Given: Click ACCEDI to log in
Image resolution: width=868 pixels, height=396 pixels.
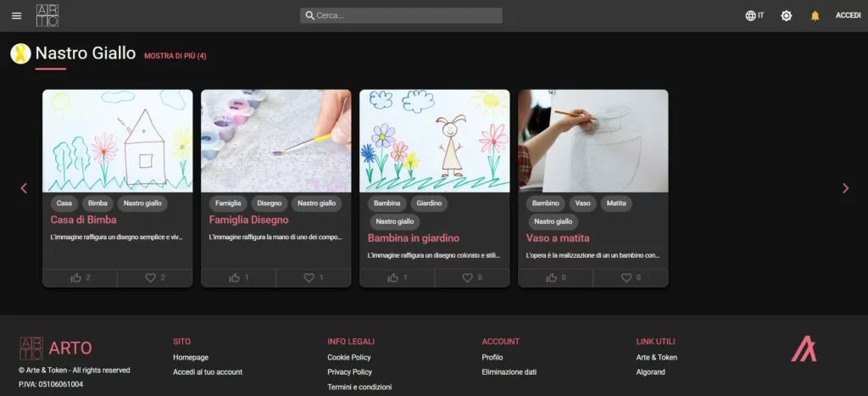Looking at the screenshot, I should point(848,15).
